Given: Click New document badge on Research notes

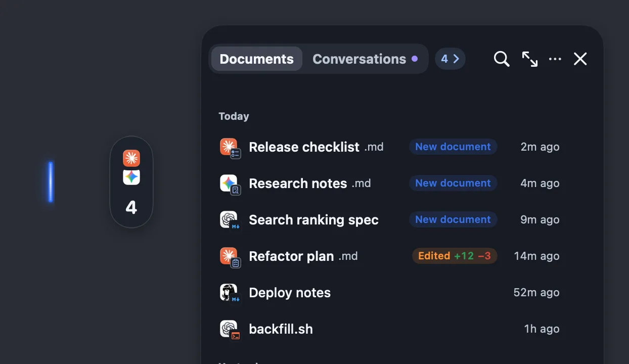Looking at the screenshot, I should pos(453,183).
